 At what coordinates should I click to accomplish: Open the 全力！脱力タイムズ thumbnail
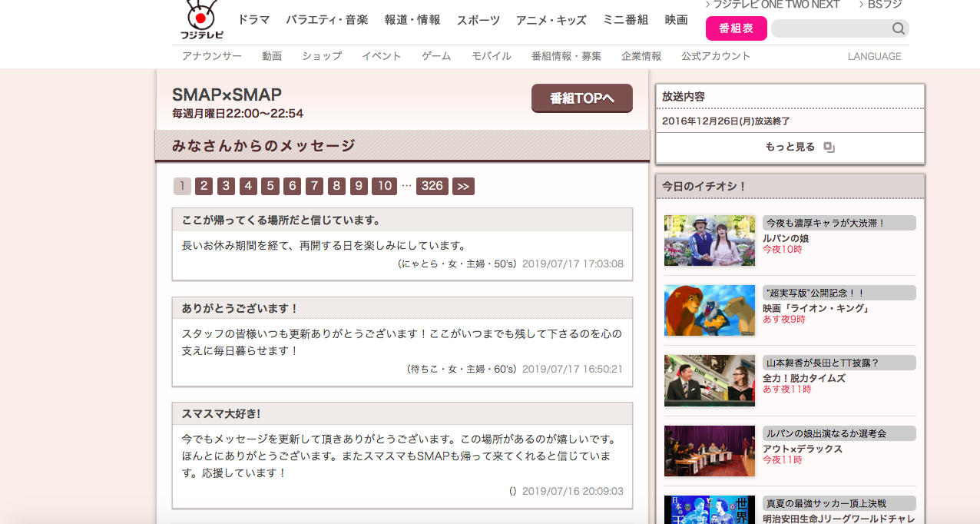[709, 380]
